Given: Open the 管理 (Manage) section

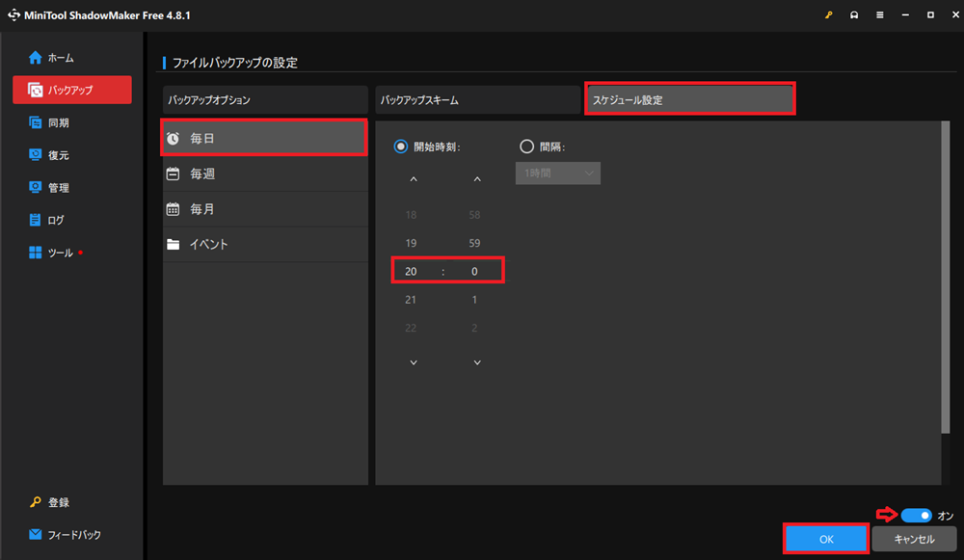Looking at the screenshot, I should (x=49, y=188).
